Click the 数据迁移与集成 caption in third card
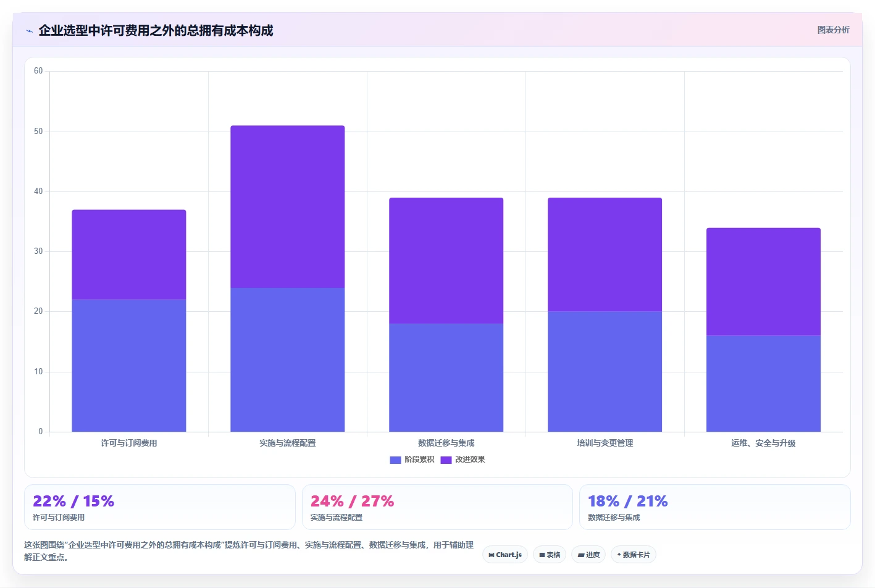The width and height of the screenshot is (875, 588). point(614,518)
